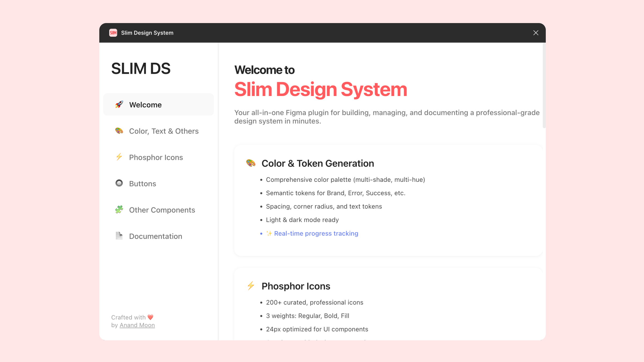
Task: Click the document icon next to Documentation
Action: (119, 236)
